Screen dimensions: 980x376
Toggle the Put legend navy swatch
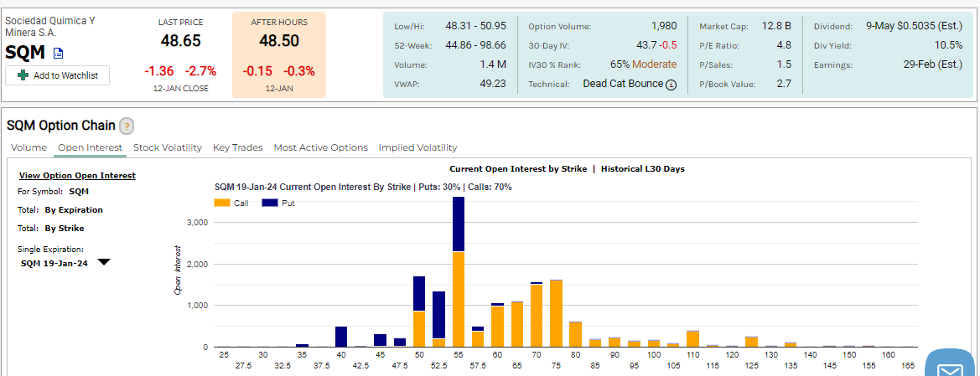[x=269, y=203]
